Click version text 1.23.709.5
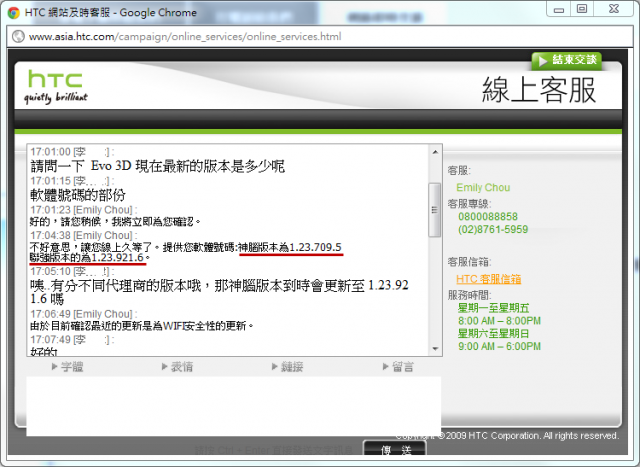Viewport: 640px width, 467px height. [316, 247]
